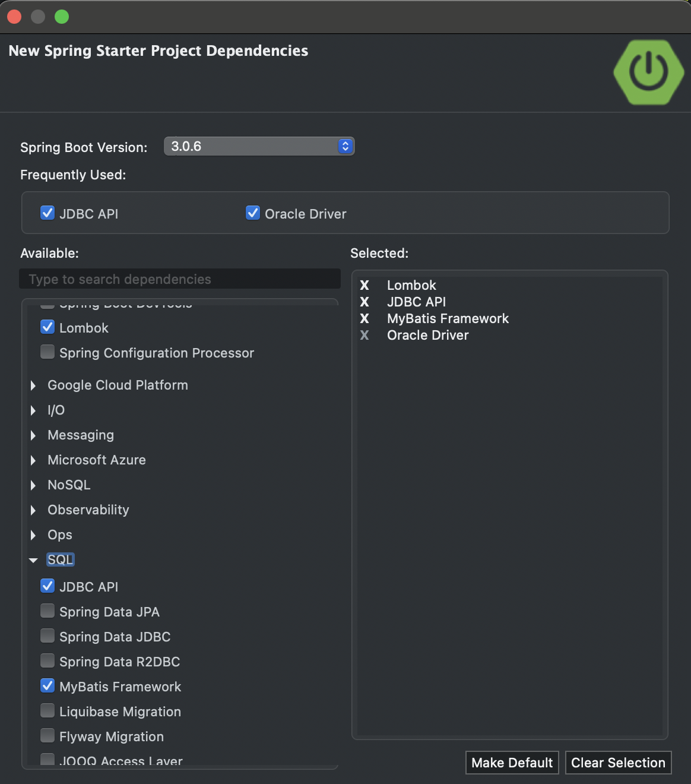Expand the Ops category
691x784 pixels.
(33, 535)
